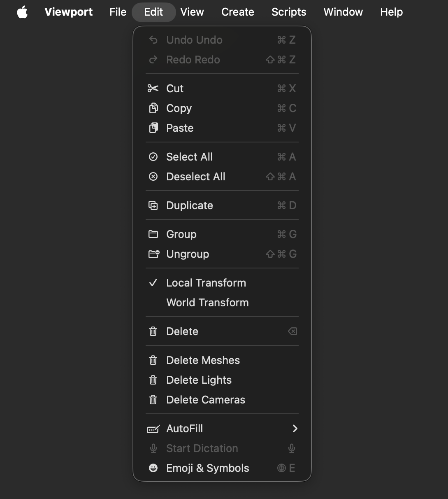Open the View menu
Image resolution: width=448 pixels, height=499 pixels.
(192, 12)
